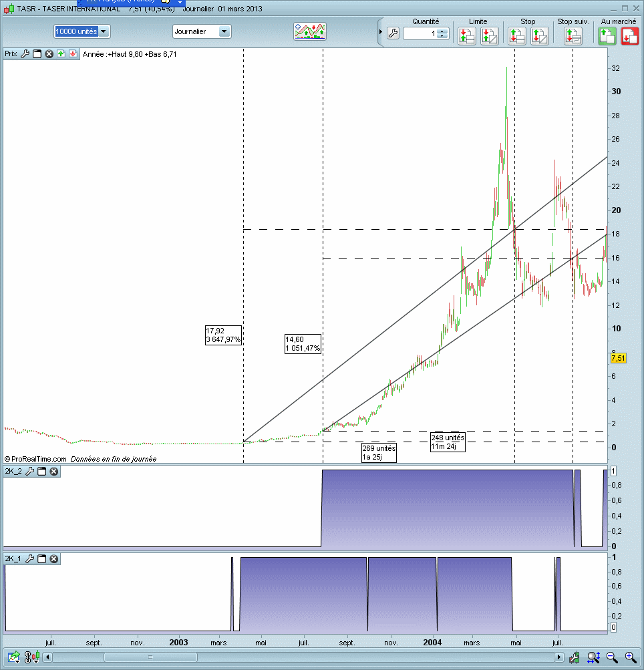This screenshot has height=670, width=644.
Task: Click the first Stop order icon
Action: point(516,36)
